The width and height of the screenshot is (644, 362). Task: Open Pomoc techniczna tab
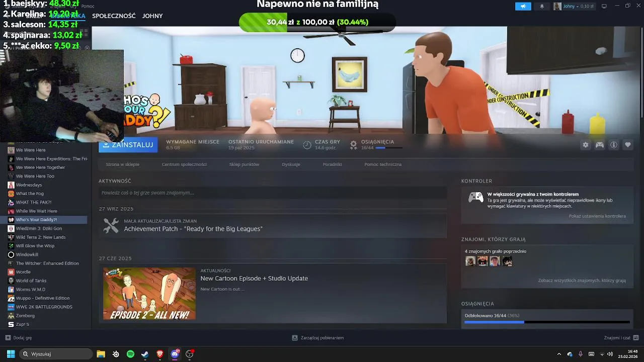pyautogui.click(x=383, y=164)
